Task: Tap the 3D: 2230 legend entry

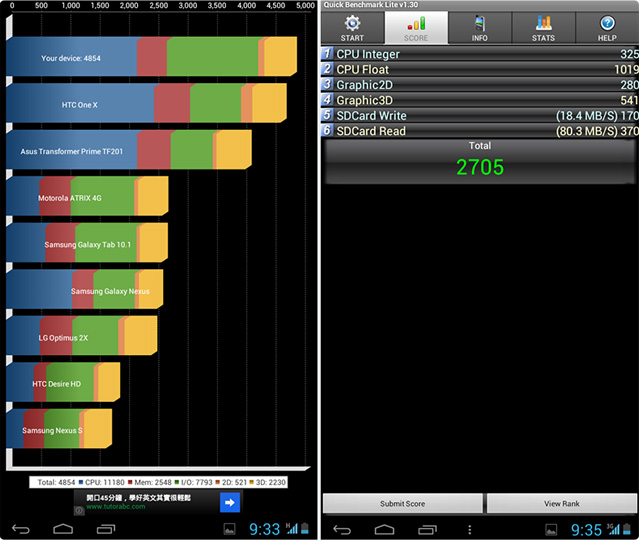Action: [x=267, y=482]
